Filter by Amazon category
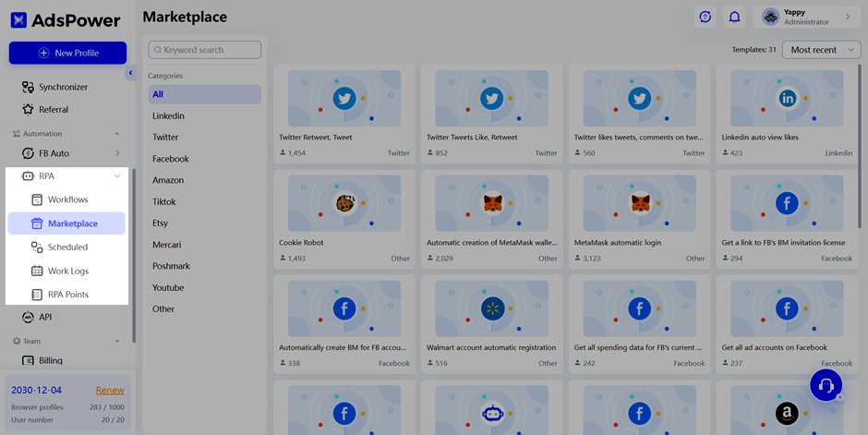Viewport: 868px width, 435px height. click(x=168, y=180)
